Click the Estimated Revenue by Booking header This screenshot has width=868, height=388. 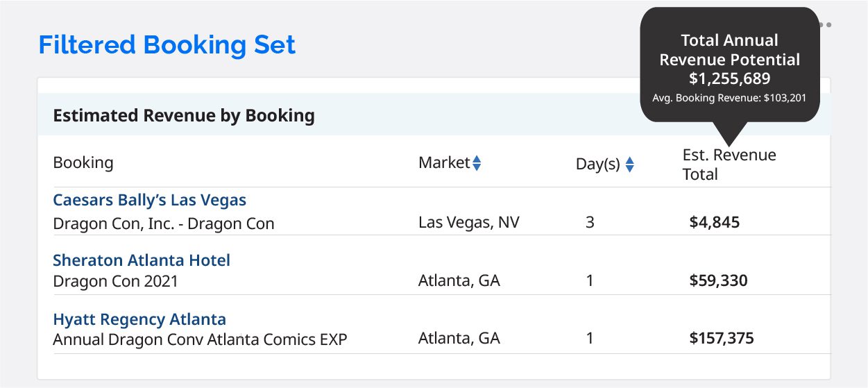click(184, 115)
